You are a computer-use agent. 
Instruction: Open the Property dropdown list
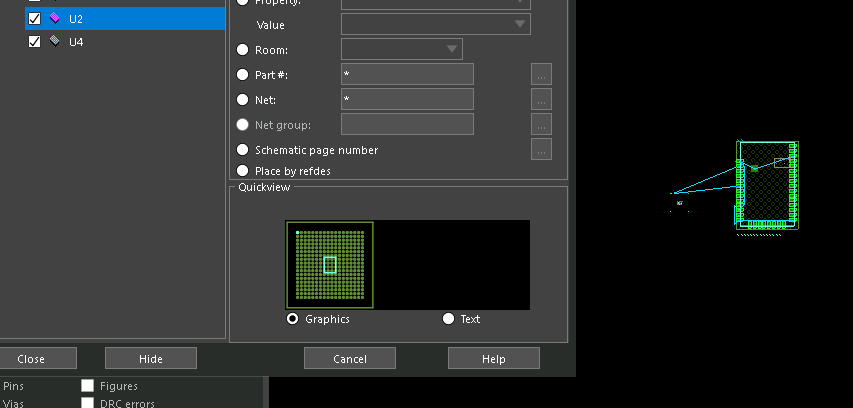(520, 3)
